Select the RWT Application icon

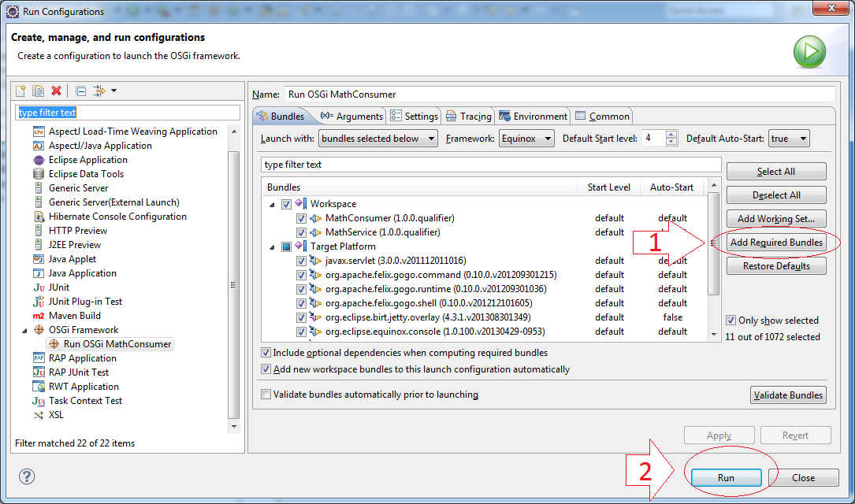[x=39, y=387]
